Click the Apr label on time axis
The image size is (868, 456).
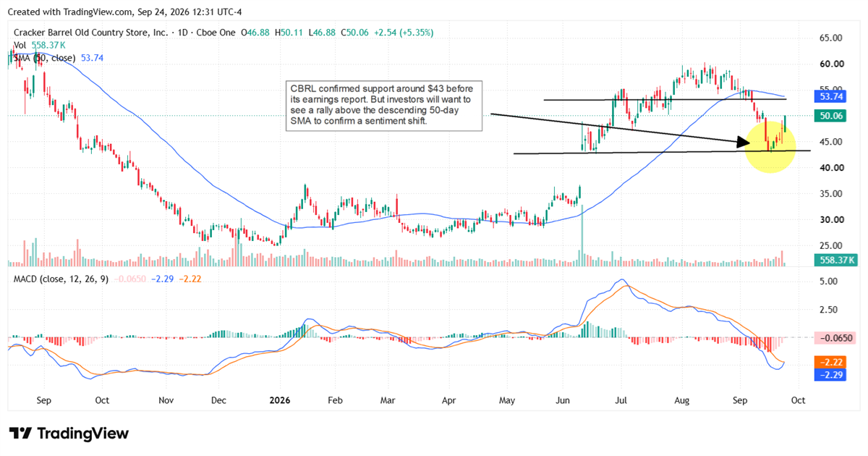448,400
